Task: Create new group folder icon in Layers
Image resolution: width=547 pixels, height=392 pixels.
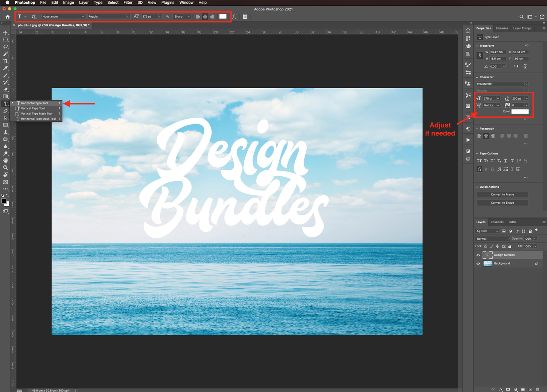Action: [x=523, y=389]
